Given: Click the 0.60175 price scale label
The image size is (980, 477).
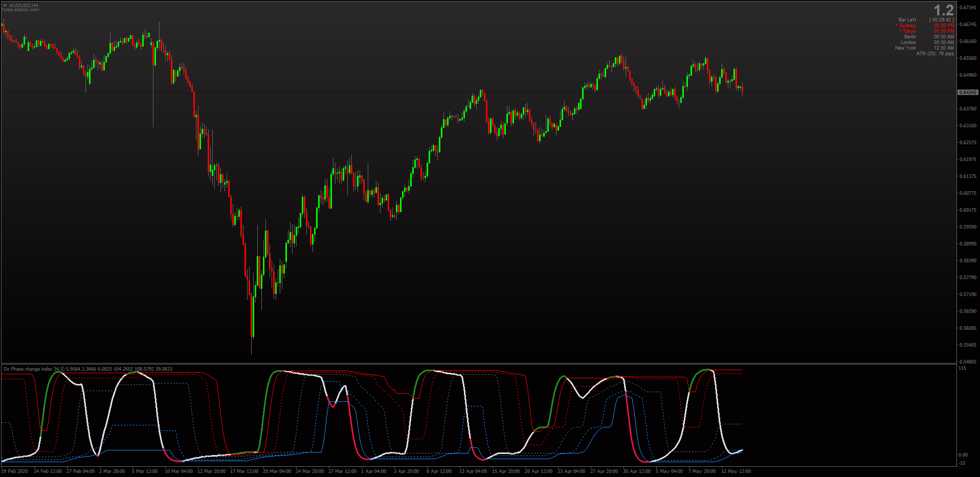Looking at the screenshot, I should coord(968,210).
